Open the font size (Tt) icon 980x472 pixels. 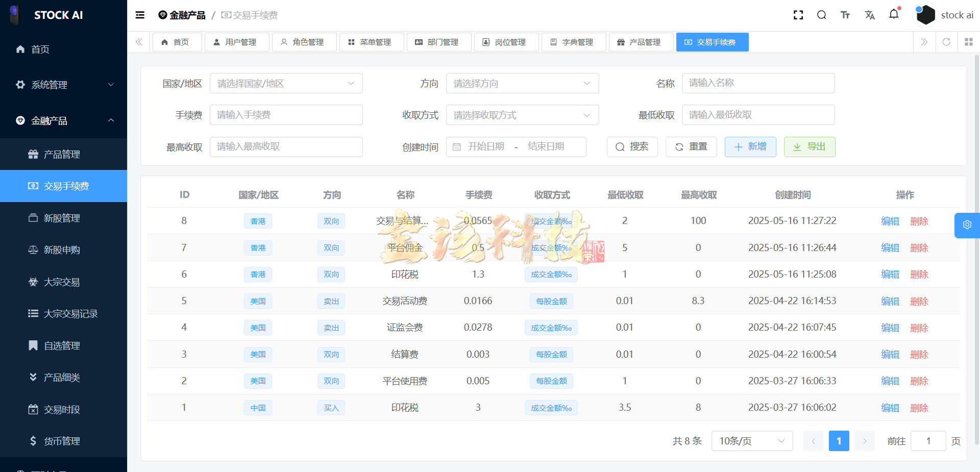click(x=845, y=15)
